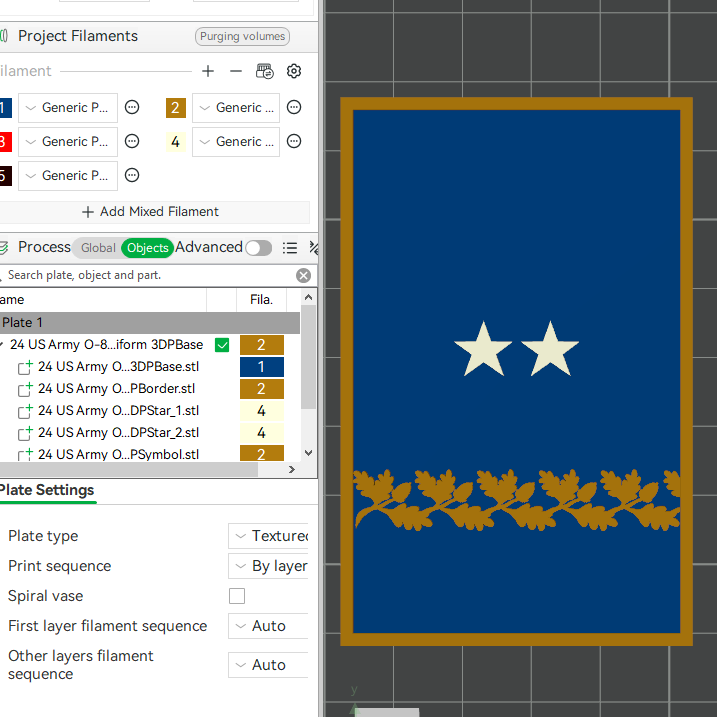
Task: Select 24 US Army O...DPStar_1.stl part
Action: 118,411
